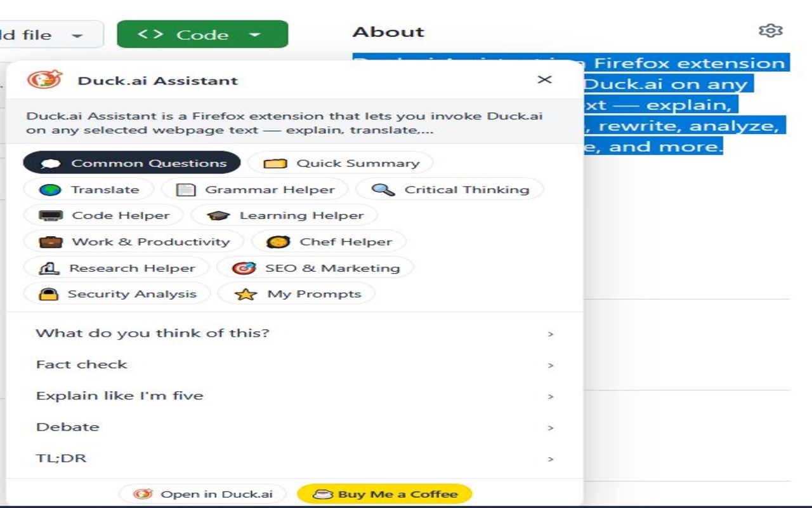The height and width of the screenshot is (508, 812).
Task: Switch to Grammar Helper category
Action: tap(255, 189)
